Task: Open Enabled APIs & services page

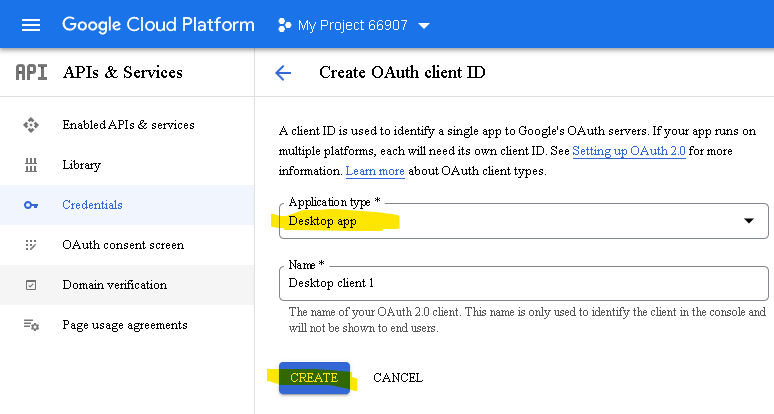Action: point(128,125)
